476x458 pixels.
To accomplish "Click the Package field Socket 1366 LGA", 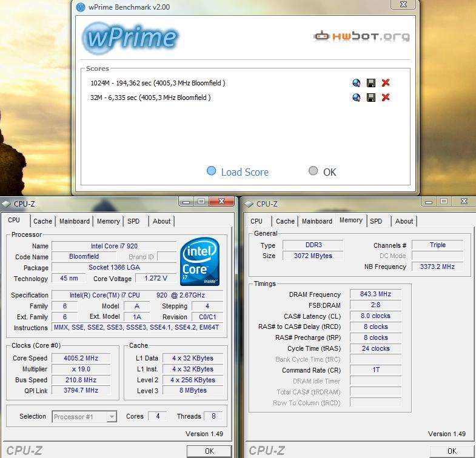I will pyautogui.click(x=114, y=268).
